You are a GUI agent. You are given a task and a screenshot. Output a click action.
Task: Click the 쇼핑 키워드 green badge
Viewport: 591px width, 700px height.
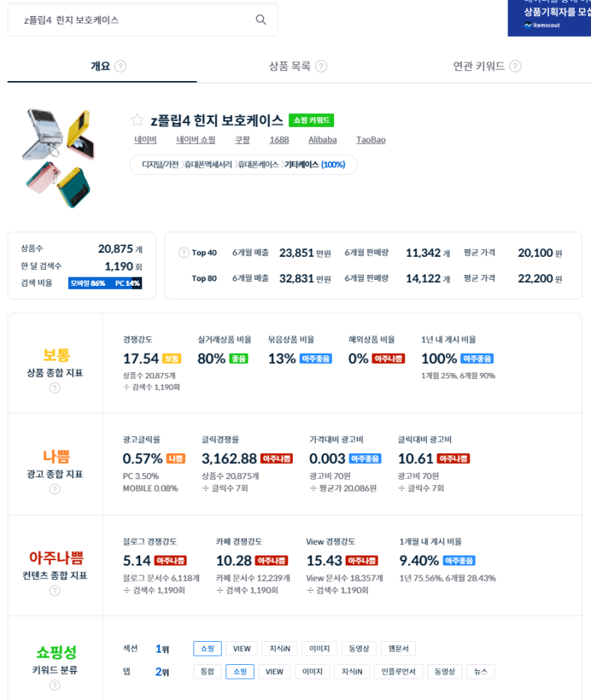(x=311, y=120)
